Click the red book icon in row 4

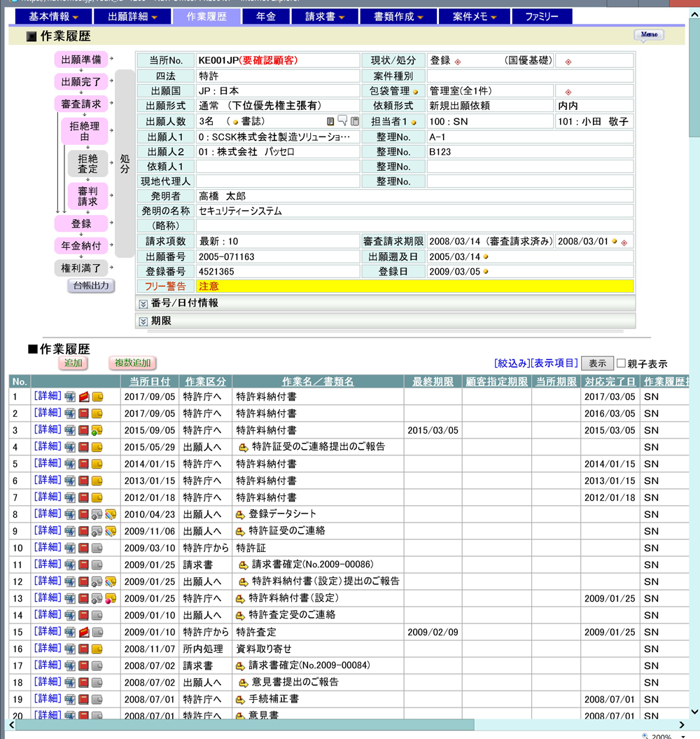click(84, 448)
